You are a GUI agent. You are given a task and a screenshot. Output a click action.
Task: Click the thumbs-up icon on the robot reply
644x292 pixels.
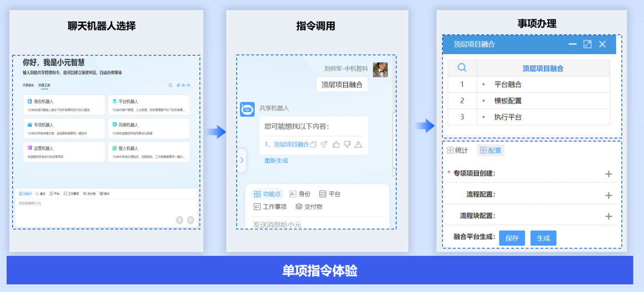[336, 145]
